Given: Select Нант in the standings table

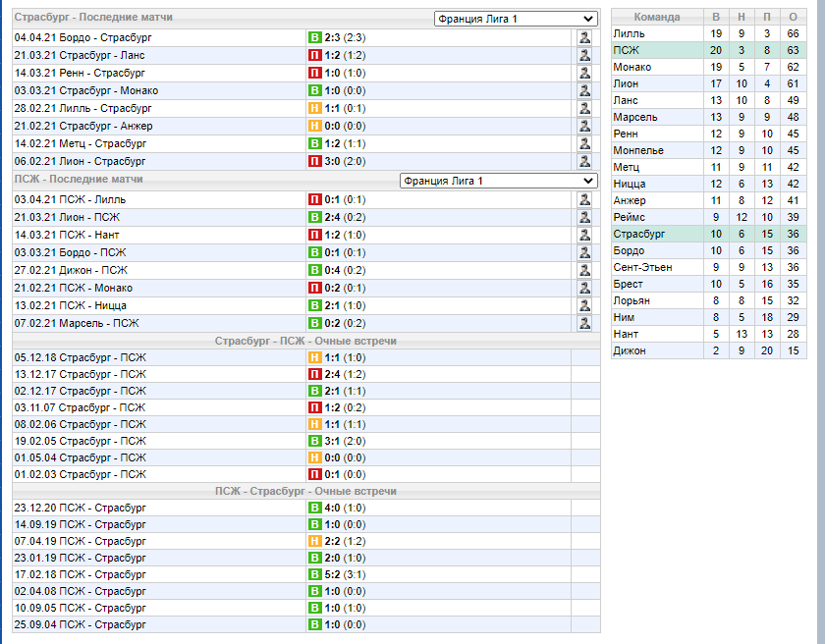Looking at the screenshot, I should tap(709, 334).
